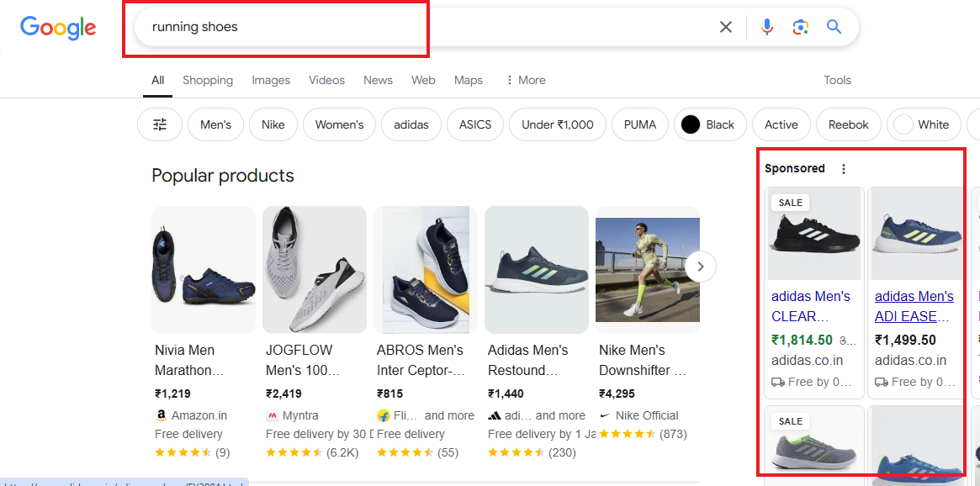
Task: Apply the Reebok filter chip
Action: pos(848,124)
